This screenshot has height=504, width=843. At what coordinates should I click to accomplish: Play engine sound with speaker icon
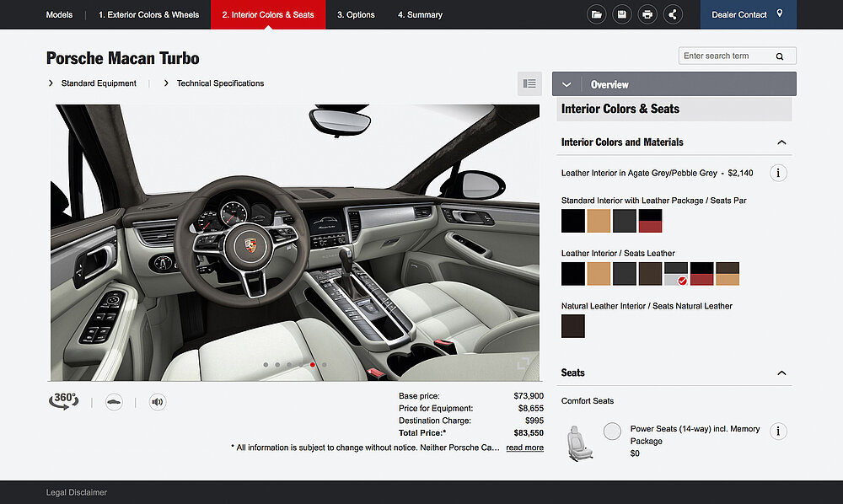pyautogui.click(x=158, y=402)
